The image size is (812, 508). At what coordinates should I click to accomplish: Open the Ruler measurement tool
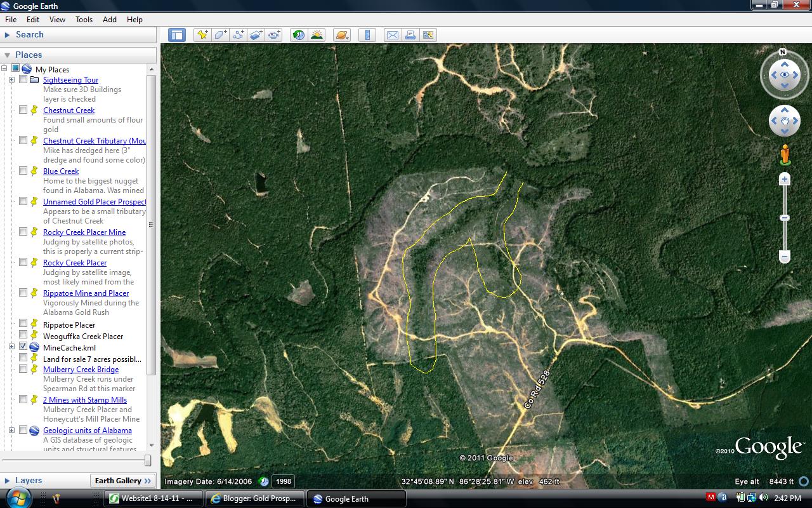pos(367,35)
